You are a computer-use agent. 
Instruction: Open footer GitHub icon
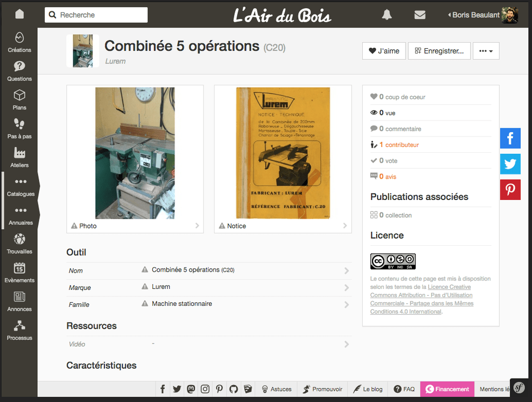[x=233, y=389]
